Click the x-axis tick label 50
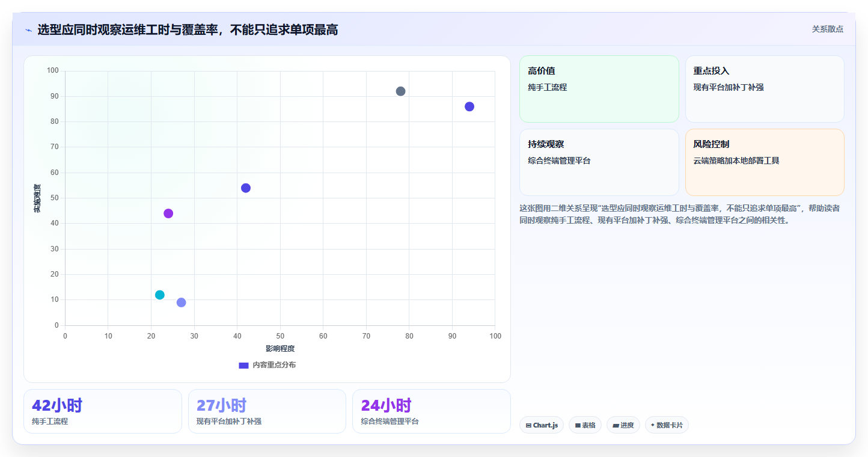Screen dimensions: 868x457 pyautogui.click(x=280, y=336)
